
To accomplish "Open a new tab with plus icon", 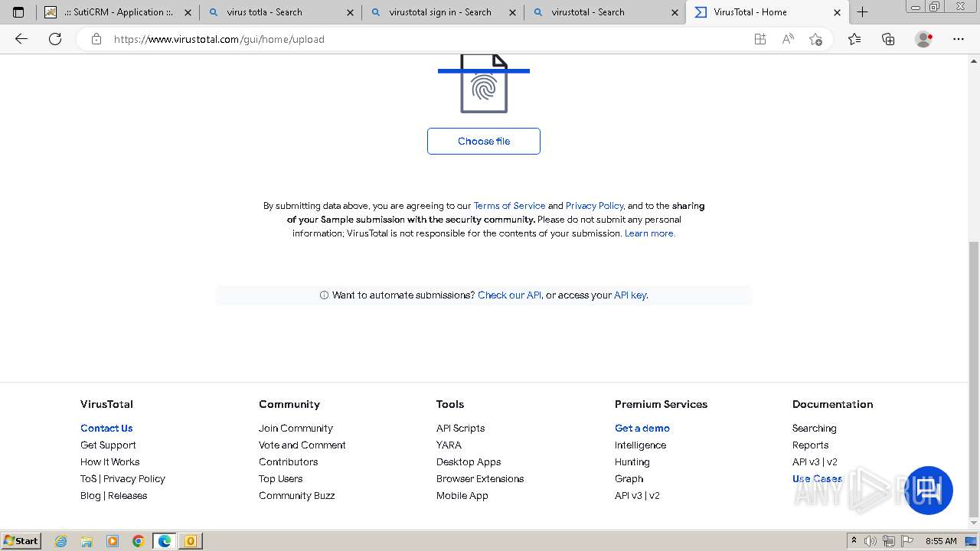I will 862,12.
